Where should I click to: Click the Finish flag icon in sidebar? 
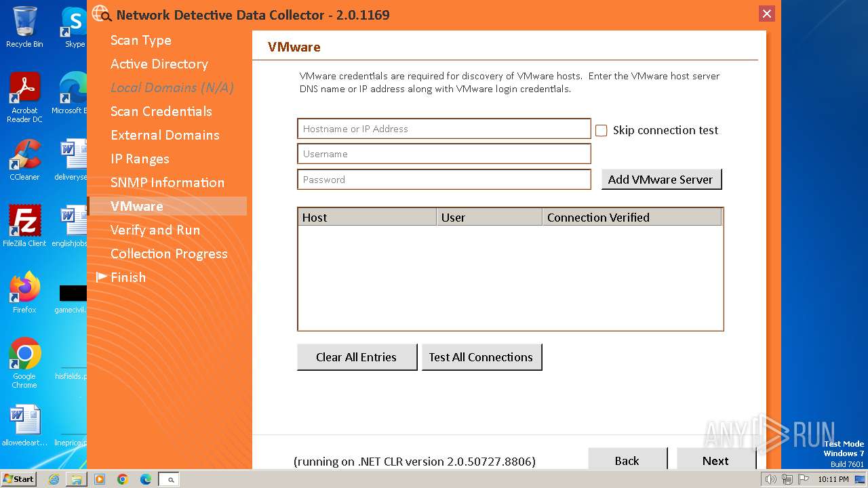pos(102,277)
